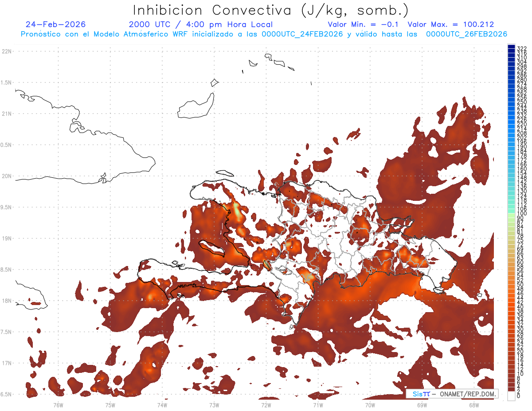Select the "1.5N" latitude label
This screenshot has width=532, height=411.
[x=7, y=82]
